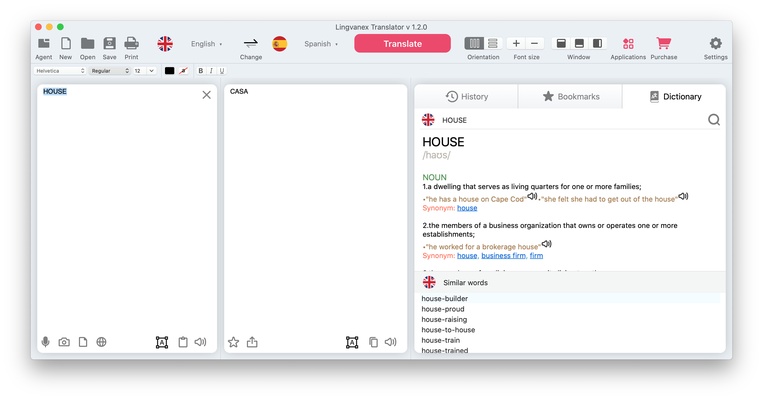Click the Open folder icon
This screenshot has width=763, height=400.
[x=87, y=44]
